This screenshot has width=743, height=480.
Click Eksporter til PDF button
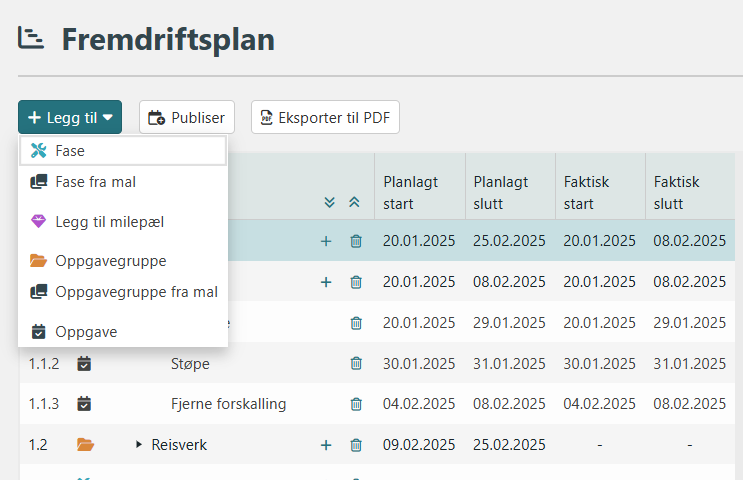[x=325, y=117]
